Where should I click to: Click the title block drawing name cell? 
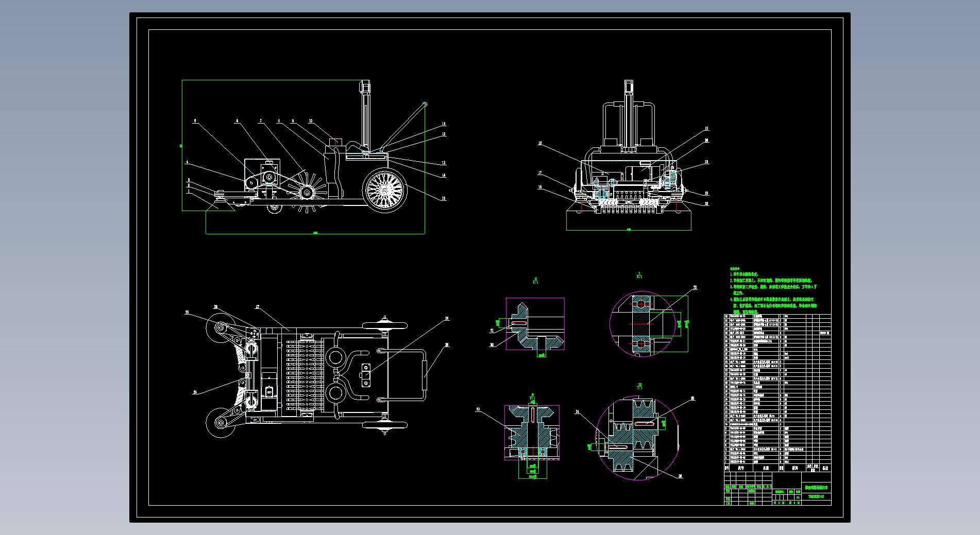[x=817, y=487]
